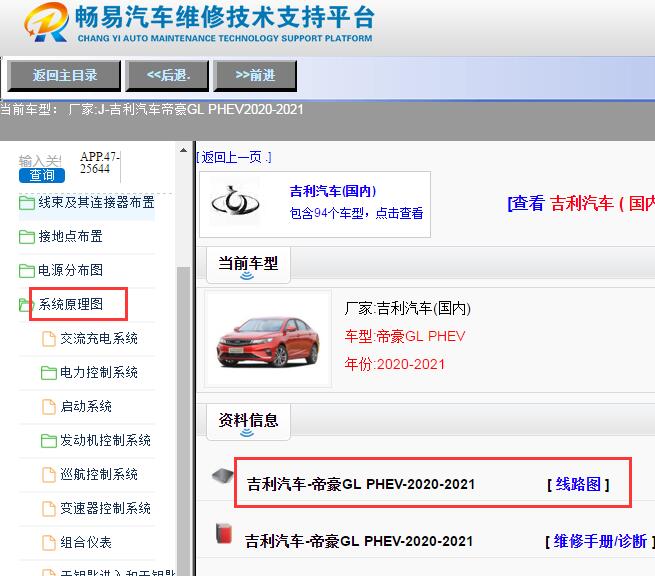The width and height of the screenshot is (655, 576).
Task: Click the sidebar vertical scrollbar thumb
Action: [x=183, y=421]
